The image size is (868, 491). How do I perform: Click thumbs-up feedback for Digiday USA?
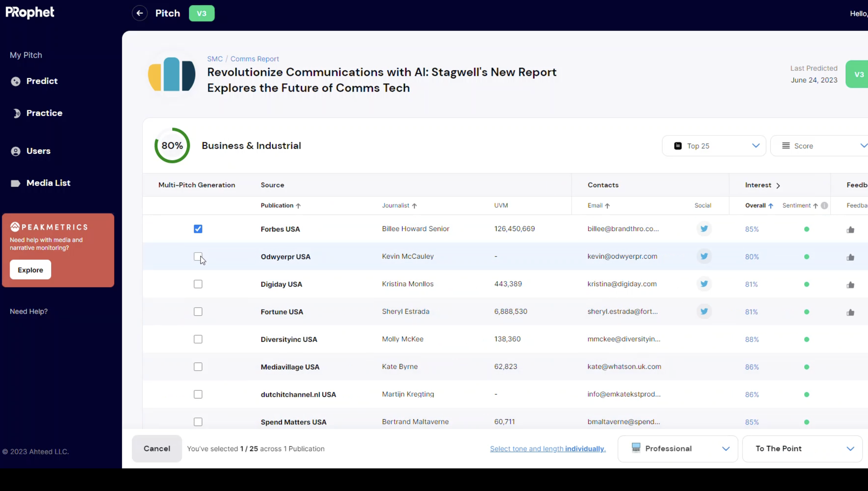850,285
